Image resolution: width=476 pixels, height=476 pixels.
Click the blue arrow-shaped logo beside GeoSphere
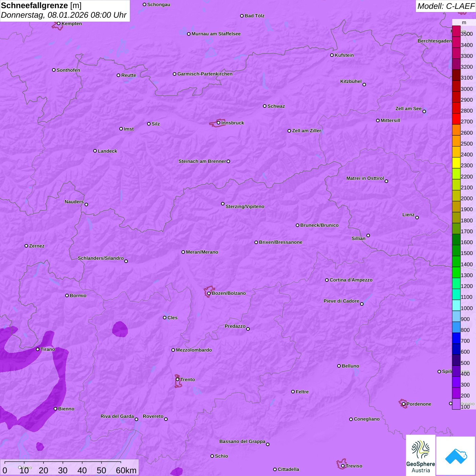pyautogui.click(x=456, y=456)
